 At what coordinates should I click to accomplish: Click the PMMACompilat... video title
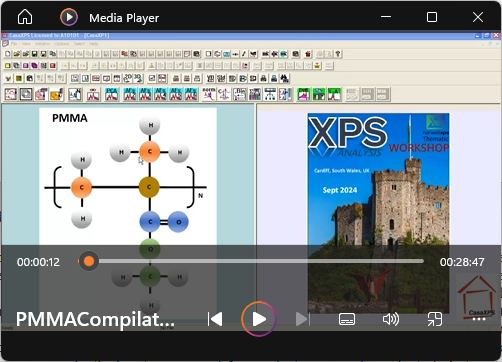[x=95, y=319]
